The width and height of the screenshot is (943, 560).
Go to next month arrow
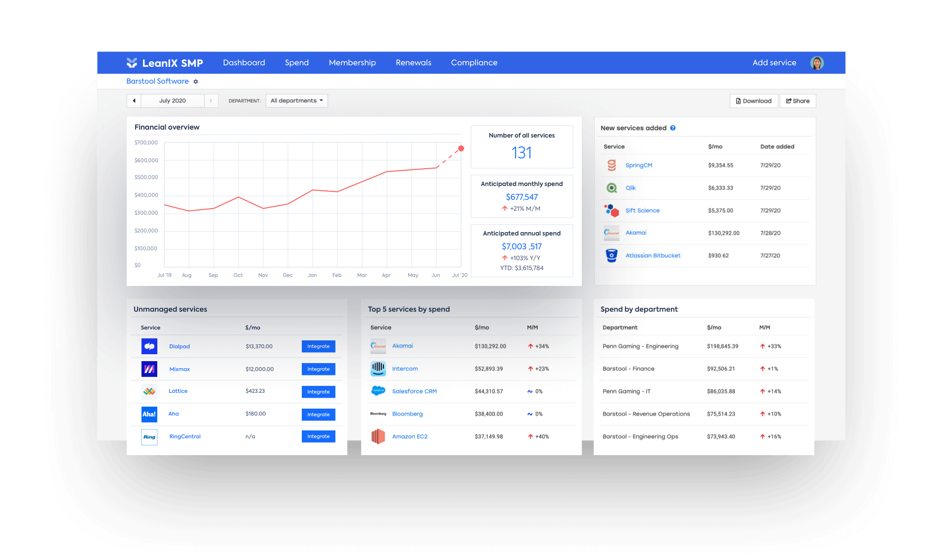(x=211, y=101)
